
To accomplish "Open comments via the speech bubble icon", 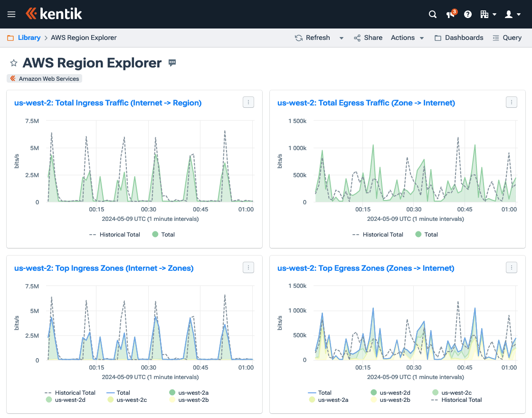I will pos(171,62).
